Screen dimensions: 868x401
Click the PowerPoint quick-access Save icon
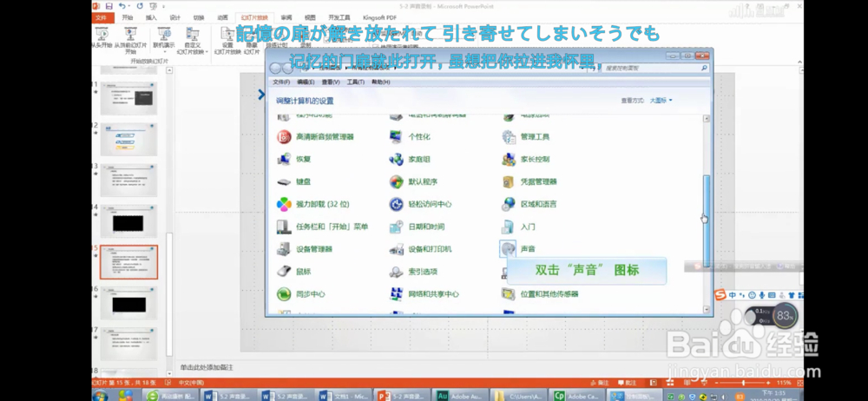109,6
